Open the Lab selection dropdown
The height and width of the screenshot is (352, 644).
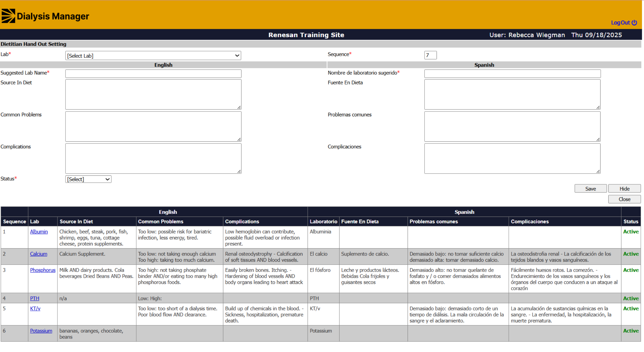coord(153,56)
